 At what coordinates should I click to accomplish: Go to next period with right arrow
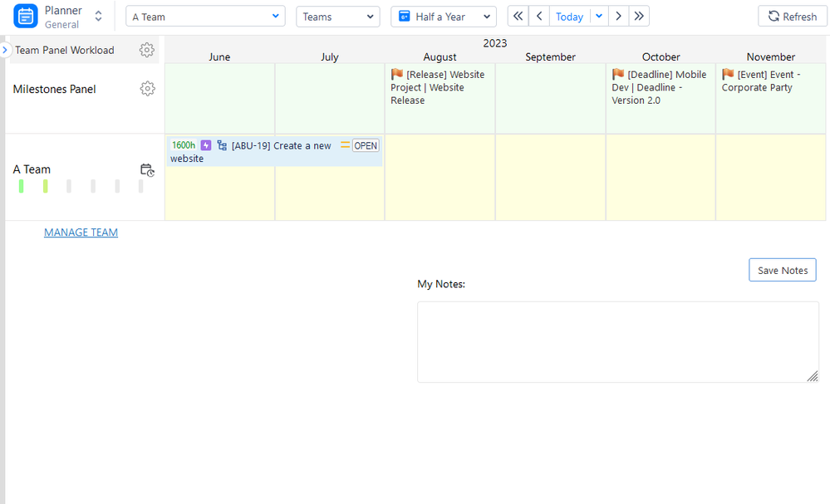coord(618,17)
